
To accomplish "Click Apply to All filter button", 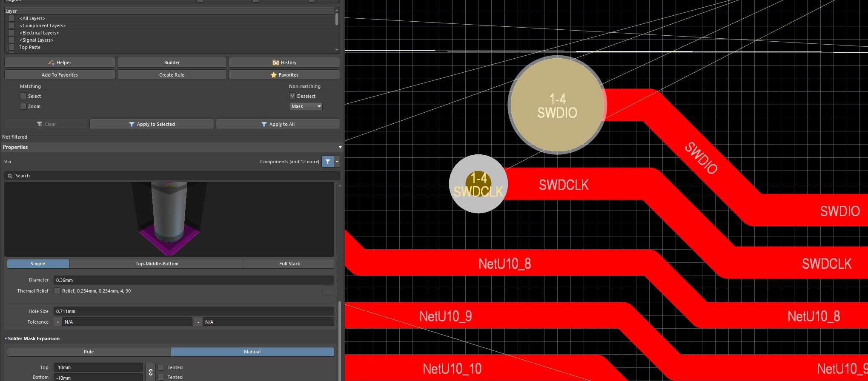I will (x=278, y=124).
